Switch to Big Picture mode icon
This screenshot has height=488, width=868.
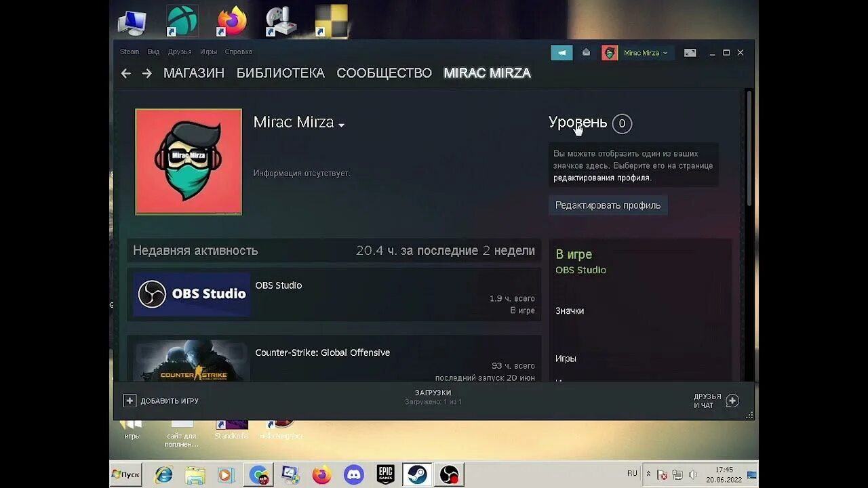[690, 53]
